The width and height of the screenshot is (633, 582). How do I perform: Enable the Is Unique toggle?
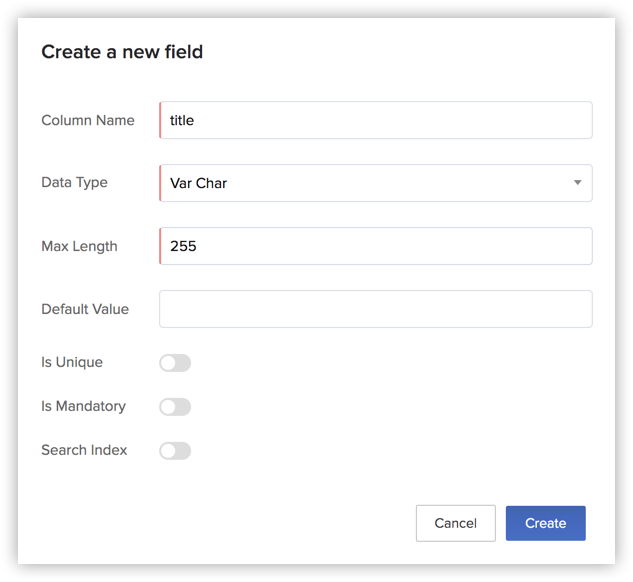[175, 363]
